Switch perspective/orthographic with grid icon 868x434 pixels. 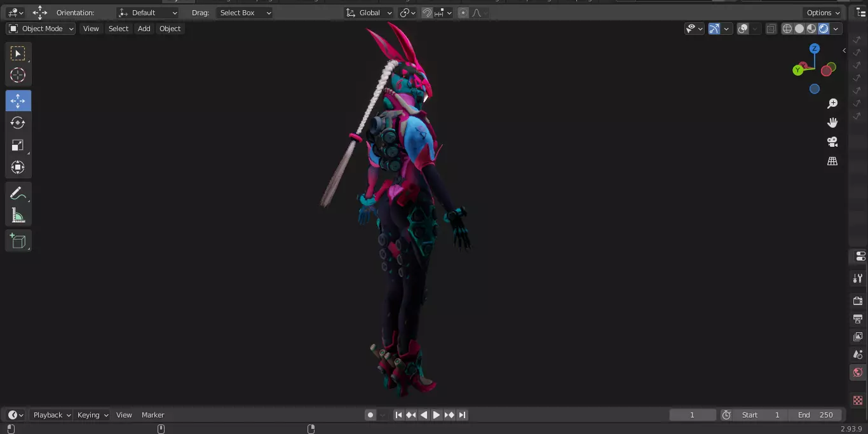[x=832, y=161]
